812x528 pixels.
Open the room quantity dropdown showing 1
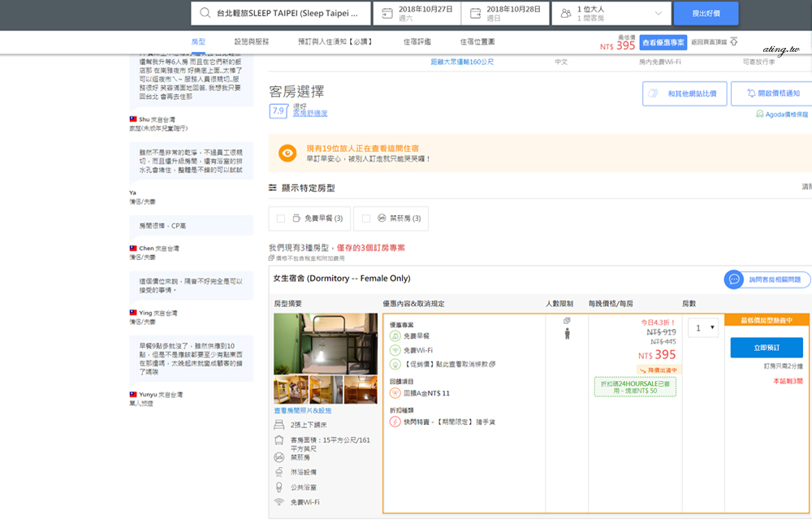703,328
